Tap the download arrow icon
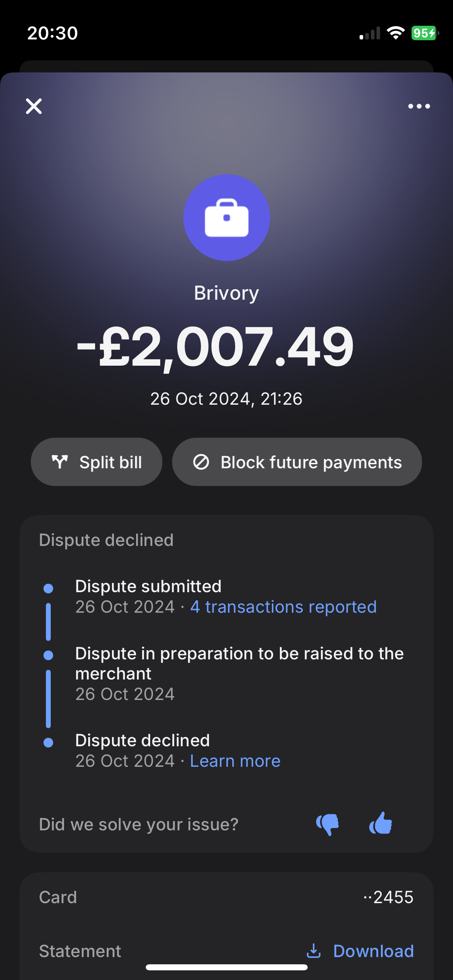The image size is (453, 980). coord(314,951)
